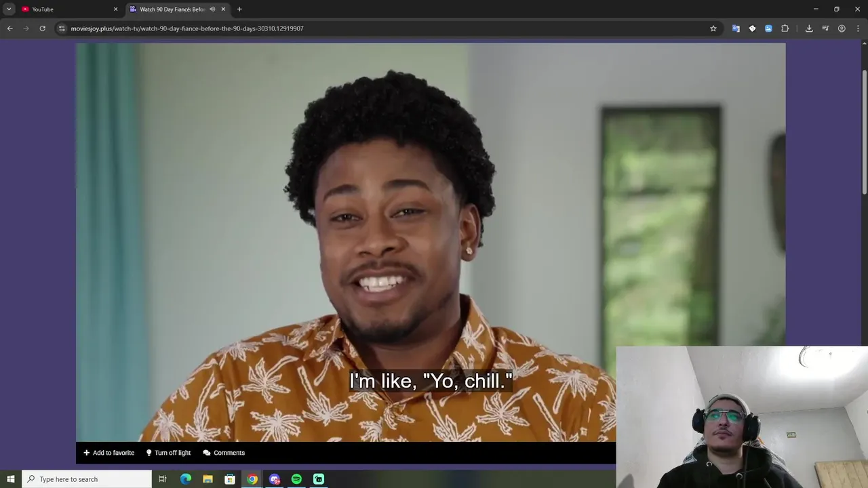Screen dimensions: 868x488
Task: Mute audio icon on the 90 Day Fiancé tab
Action: [212, 9]
